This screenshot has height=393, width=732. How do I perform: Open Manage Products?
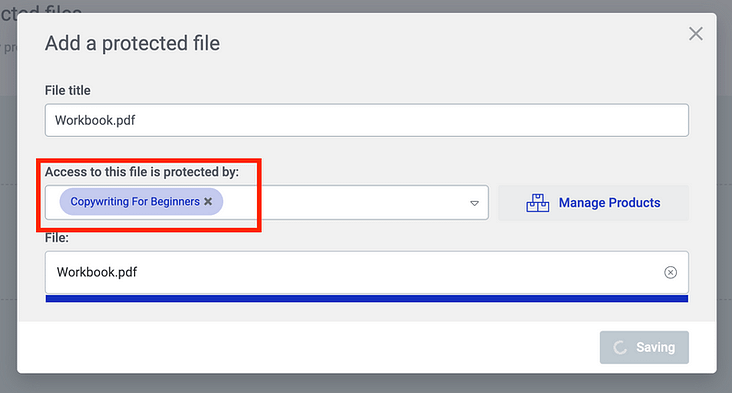click(593, 203)
